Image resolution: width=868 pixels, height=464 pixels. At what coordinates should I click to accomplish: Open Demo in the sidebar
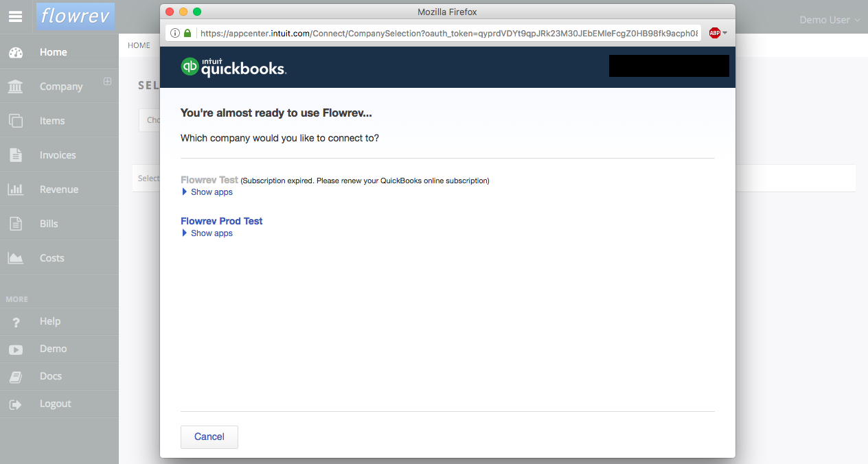(x=59, y=349)
